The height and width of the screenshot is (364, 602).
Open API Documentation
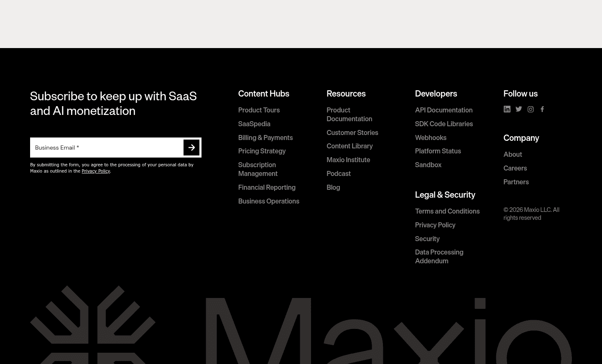coord(444,110)
